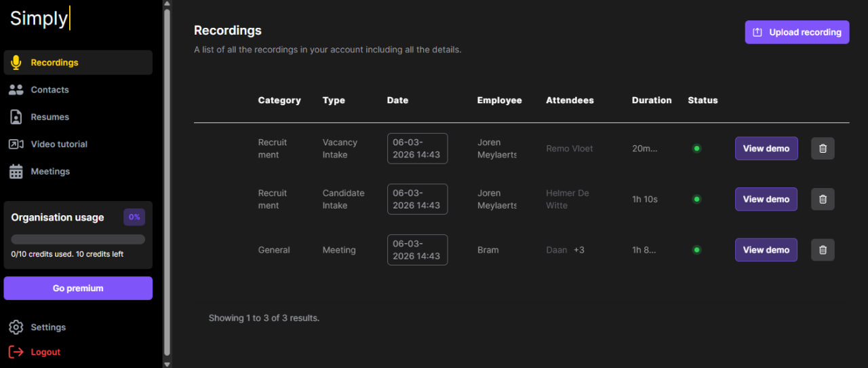View demo for Bram's Meeting recording
Screen dimensions: 868x368
[x=766, y=250]
